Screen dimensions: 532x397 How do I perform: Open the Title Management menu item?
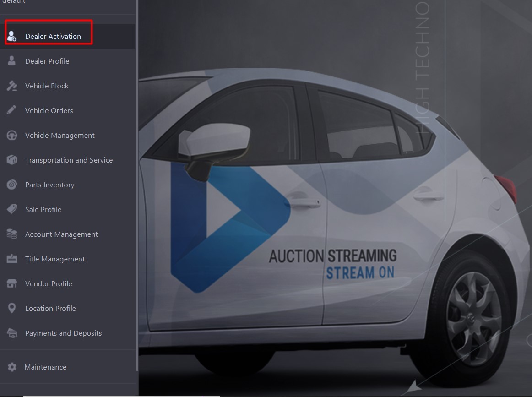pyautogui.click(x=55, y=259)
